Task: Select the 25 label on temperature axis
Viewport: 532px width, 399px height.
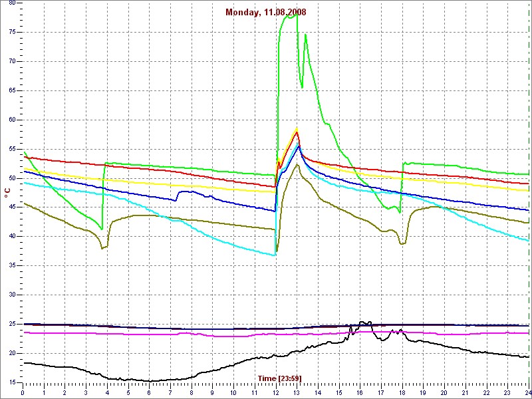Action: tap(12, 324)
